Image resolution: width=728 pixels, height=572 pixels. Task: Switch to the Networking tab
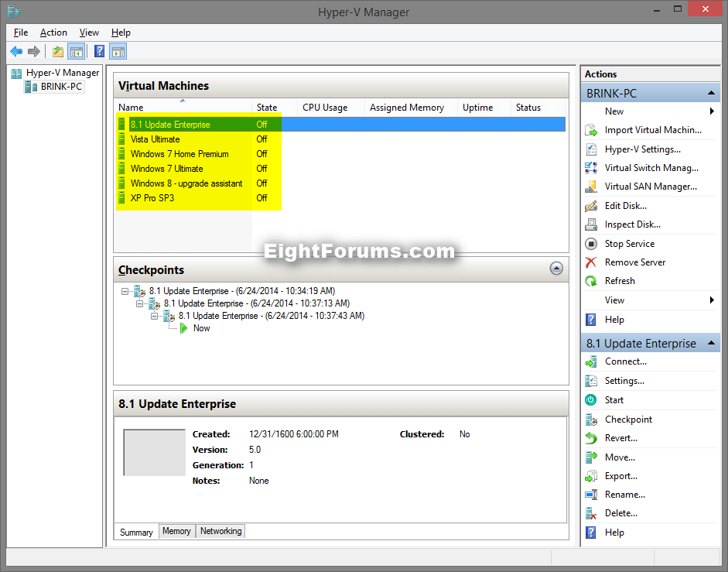220,531
